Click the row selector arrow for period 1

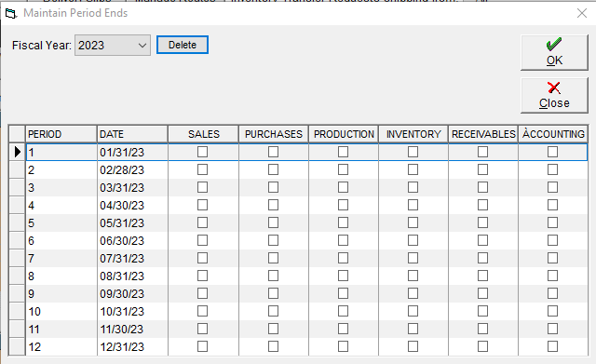(17, 152)
